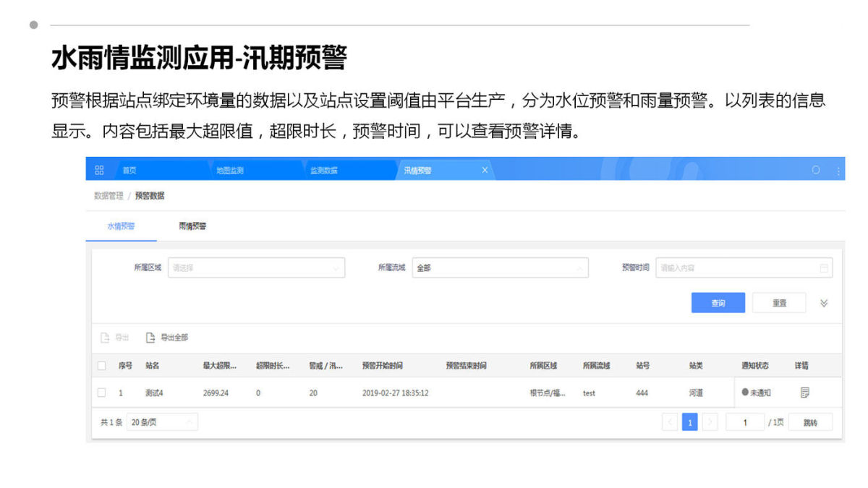Click the circular refresh icon in the blue header
Image resolution: width=868 pixels, height=488 pixels.
pos(816,170)
